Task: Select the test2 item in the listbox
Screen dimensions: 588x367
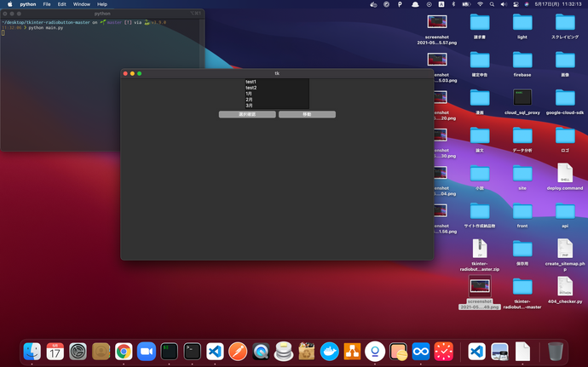Action: [x=277, y=88]
